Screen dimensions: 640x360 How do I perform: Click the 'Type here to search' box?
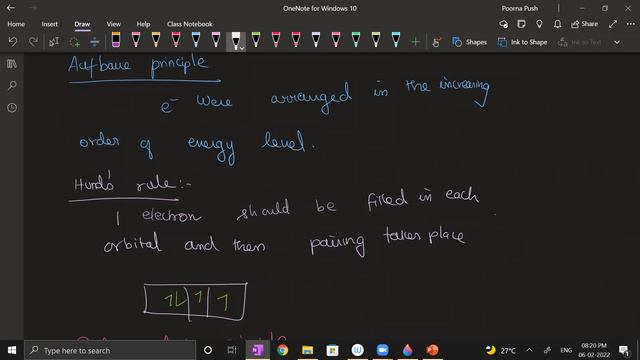(110, 350)
